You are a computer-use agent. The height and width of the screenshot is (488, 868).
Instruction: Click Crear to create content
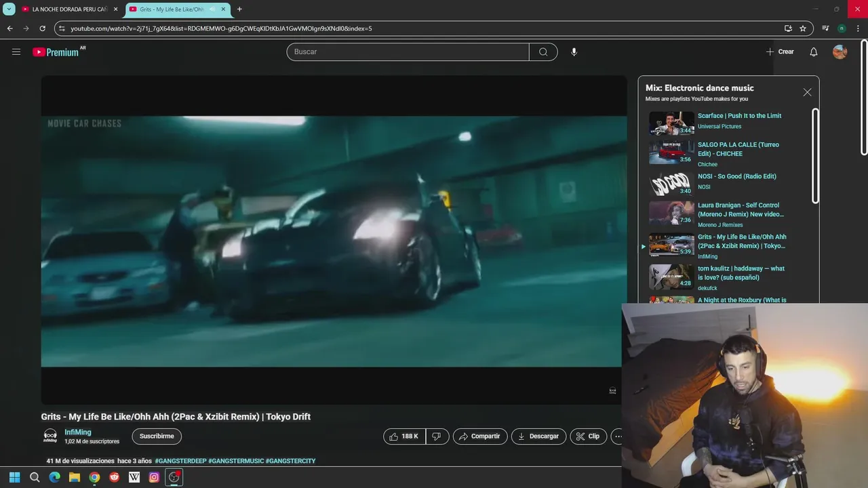point(780,52)
